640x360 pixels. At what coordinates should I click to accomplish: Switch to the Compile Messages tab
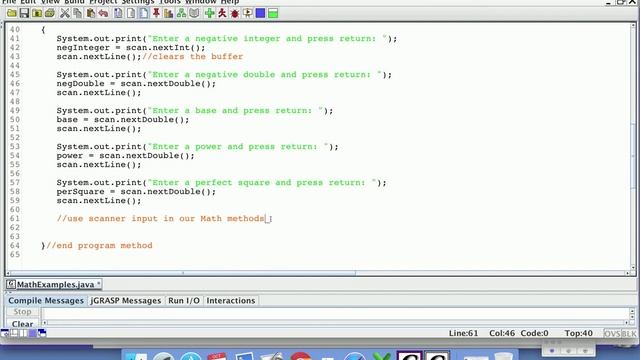[46, 301]
